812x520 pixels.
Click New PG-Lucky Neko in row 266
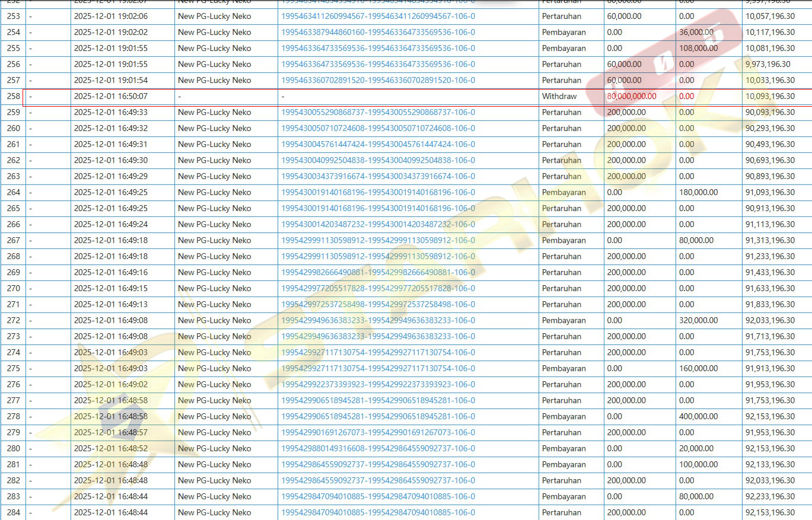pos(214,225)
